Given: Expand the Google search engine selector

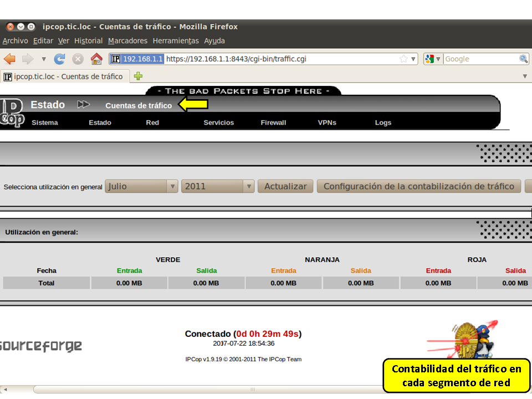Looking at the screenshot, I should coord(433,59).
